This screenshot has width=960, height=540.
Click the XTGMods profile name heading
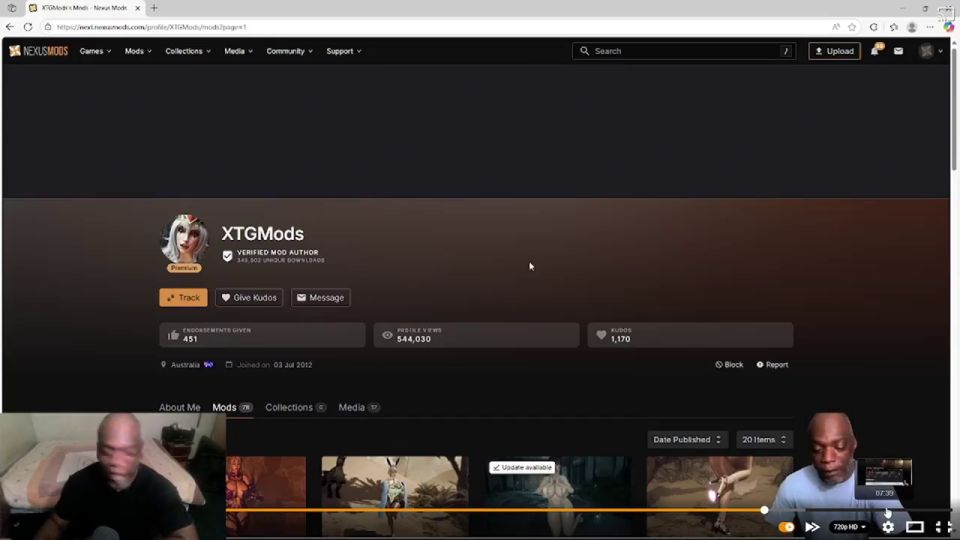pos(263,234)
